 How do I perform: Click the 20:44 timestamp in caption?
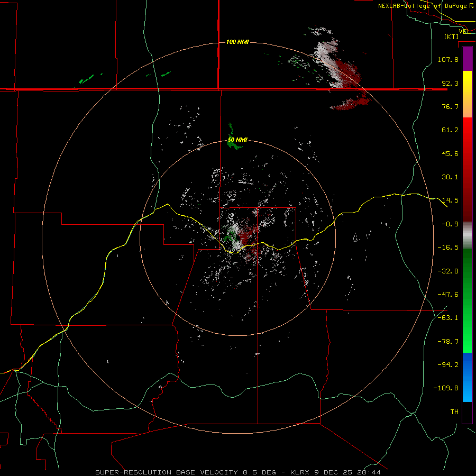[368, 472]
